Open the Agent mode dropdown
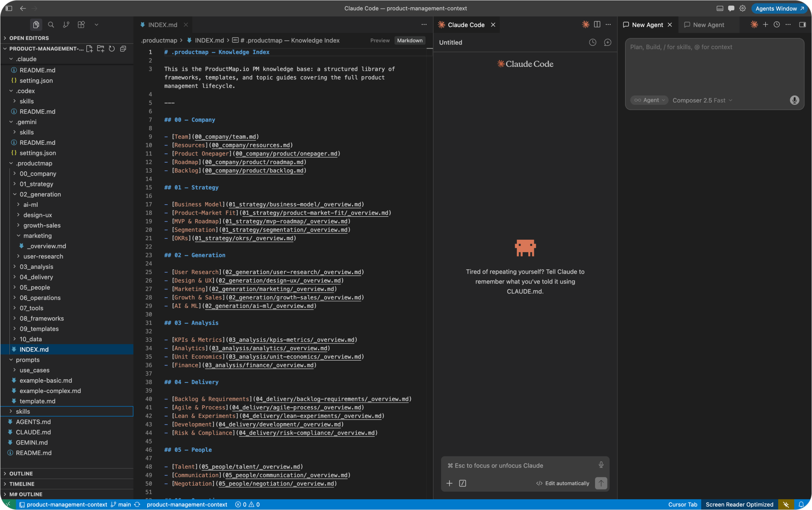 (649, 100)
